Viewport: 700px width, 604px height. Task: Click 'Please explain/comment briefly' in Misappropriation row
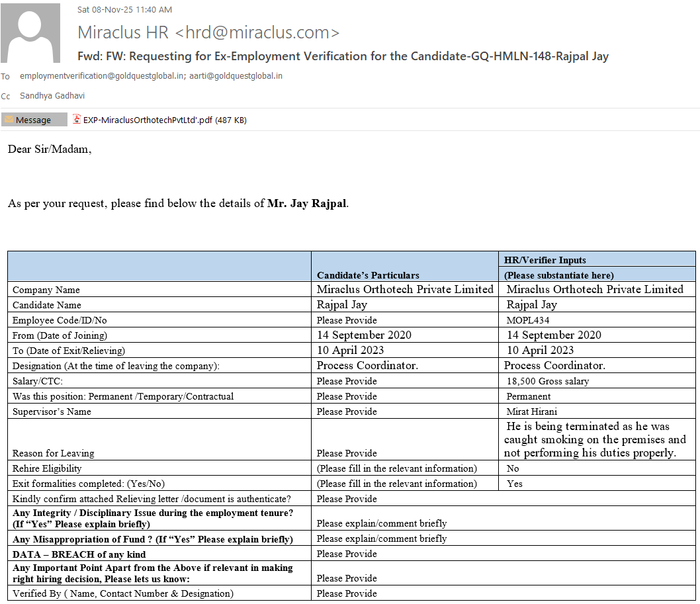pos(382,539)
